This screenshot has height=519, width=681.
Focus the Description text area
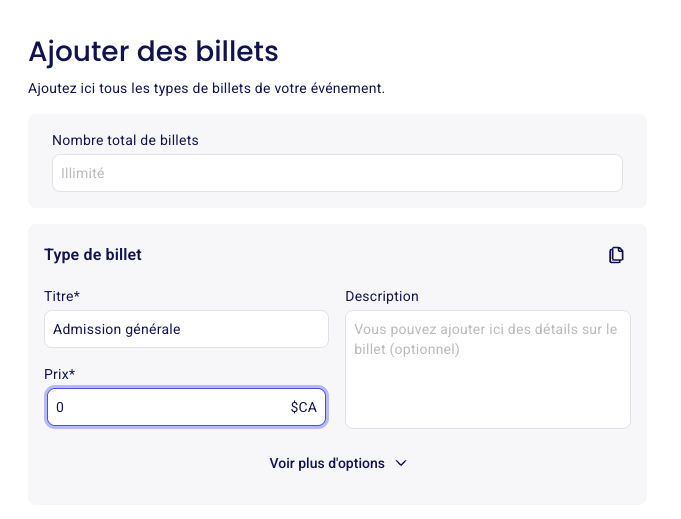pyautogui.click(x=488, y=369)
